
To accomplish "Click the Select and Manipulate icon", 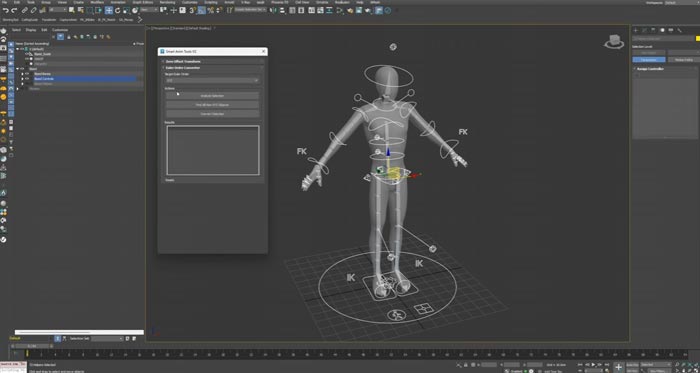I will 174,10.
